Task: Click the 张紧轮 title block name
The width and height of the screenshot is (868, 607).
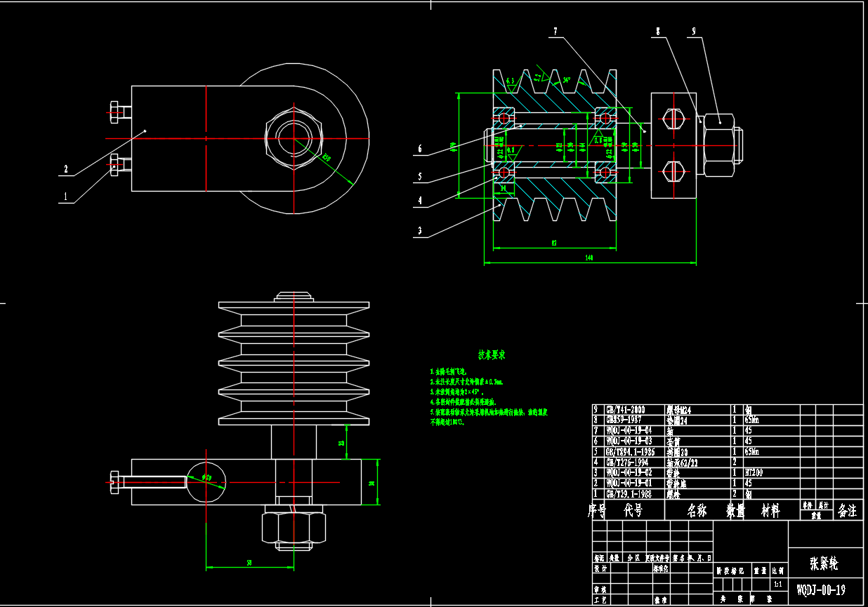Action: click(x=824, y=563)
